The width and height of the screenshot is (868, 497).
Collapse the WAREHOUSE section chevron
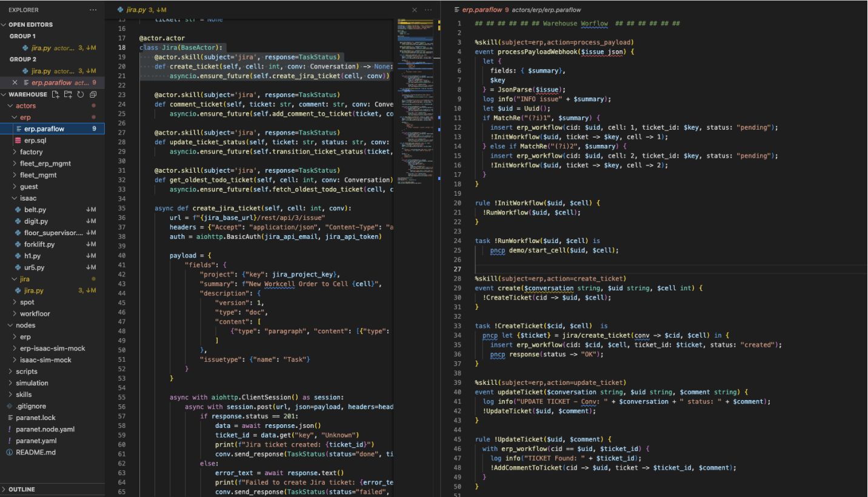[x=4, y=95]
